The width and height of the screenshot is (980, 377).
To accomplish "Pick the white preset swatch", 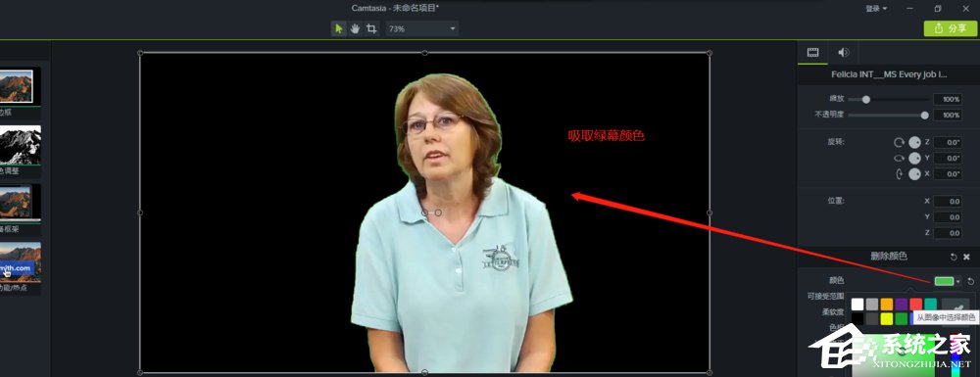I will (x=857, y=304).
